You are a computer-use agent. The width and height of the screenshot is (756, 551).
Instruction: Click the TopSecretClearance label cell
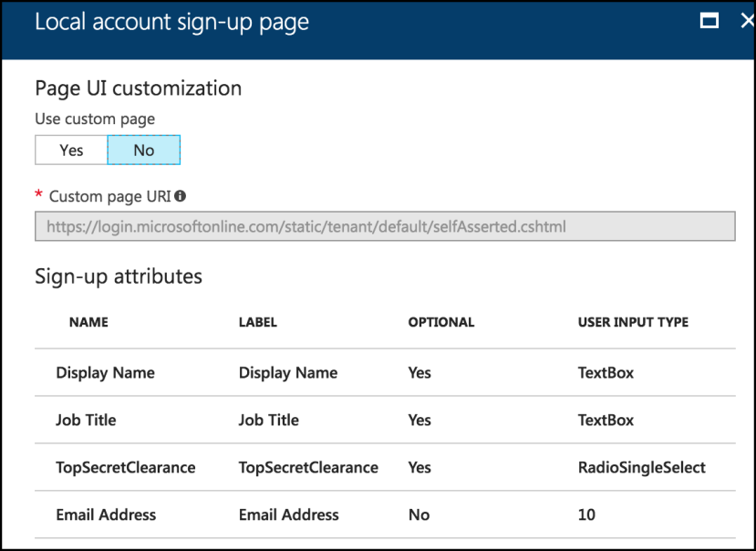308,467
